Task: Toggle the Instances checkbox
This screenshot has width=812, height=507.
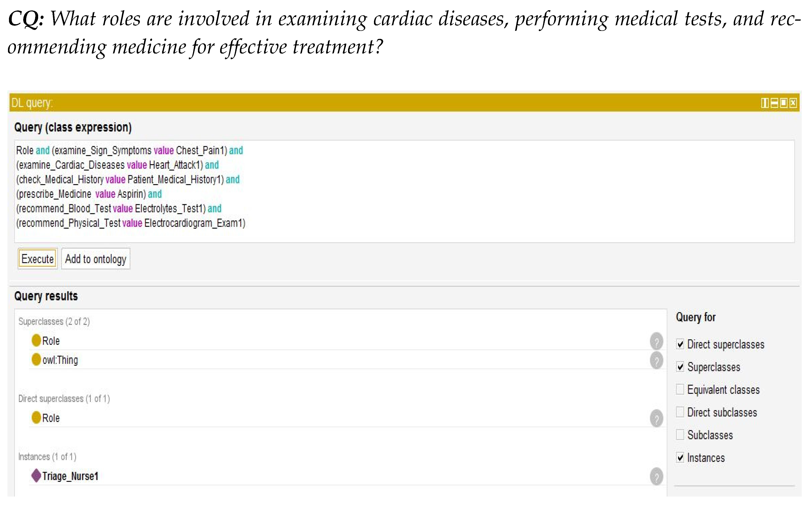Action: click(x=680, y=458)
